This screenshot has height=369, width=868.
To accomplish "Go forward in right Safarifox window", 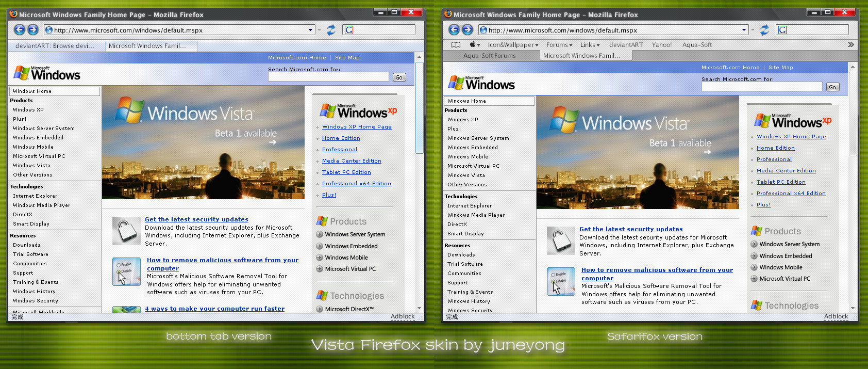I will tap(468, 30).
